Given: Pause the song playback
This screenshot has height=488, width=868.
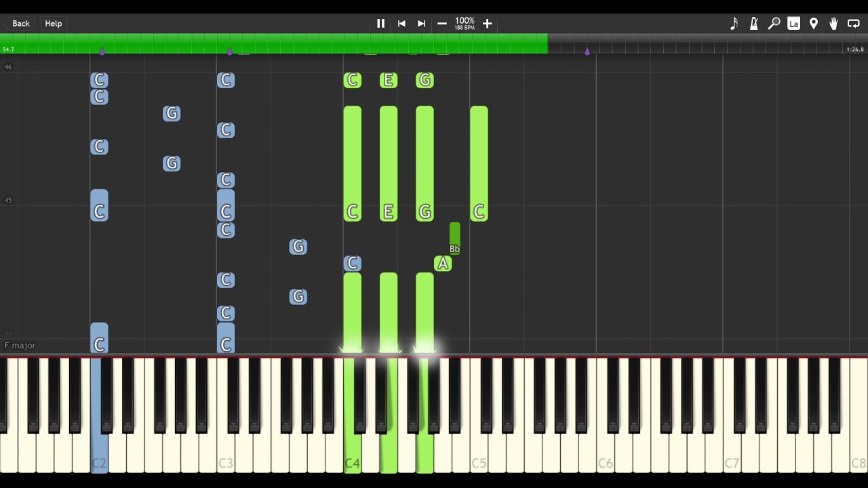Looking at the screenshot, I should [x=380, y=24].
